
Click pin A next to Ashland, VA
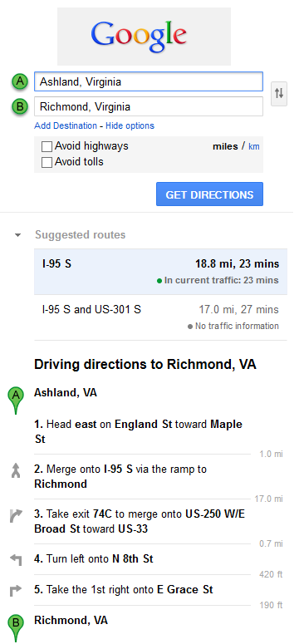(16, 401)
